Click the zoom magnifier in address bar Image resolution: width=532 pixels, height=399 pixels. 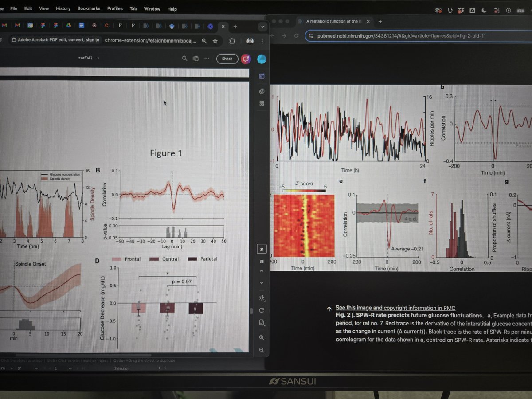[x=204, y=41]
